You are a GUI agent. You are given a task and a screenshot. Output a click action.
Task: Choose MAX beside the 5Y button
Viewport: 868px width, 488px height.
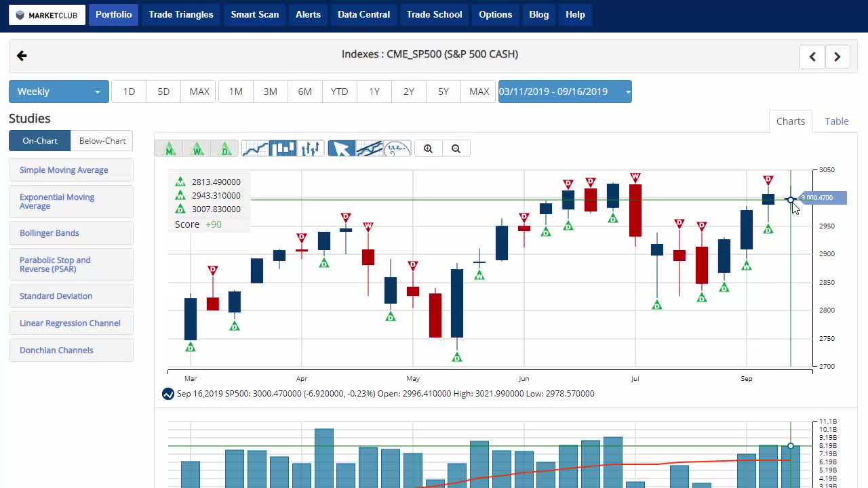pyautogui.click(x=479, y=91)
